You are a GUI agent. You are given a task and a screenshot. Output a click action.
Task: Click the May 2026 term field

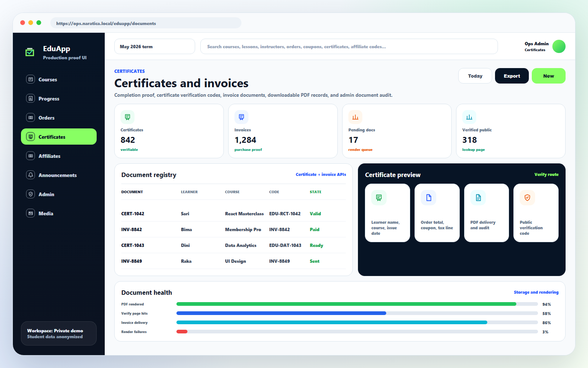pos(155,46)
